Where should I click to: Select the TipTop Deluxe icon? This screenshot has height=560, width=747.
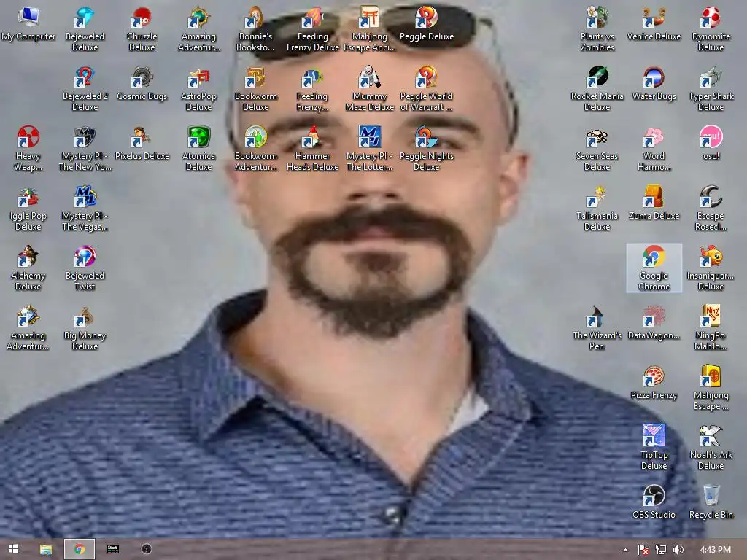pyautogui.click(x=654, y=448)
